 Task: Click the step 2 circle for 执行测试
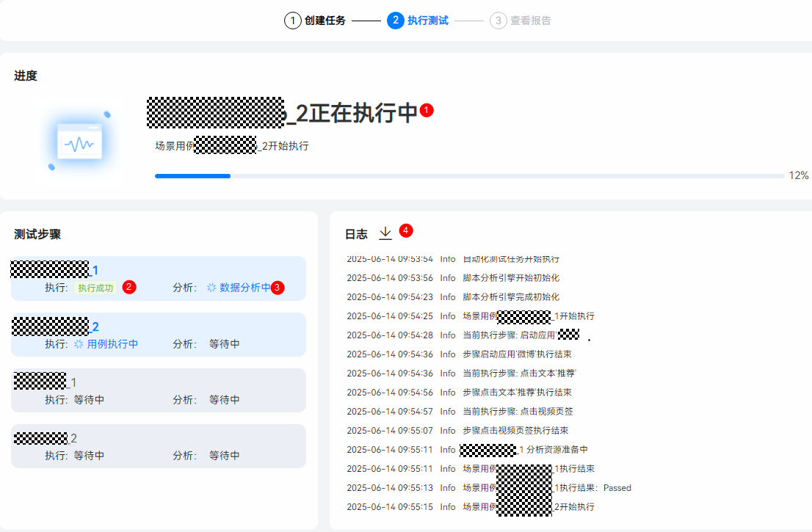coord(395,21)
